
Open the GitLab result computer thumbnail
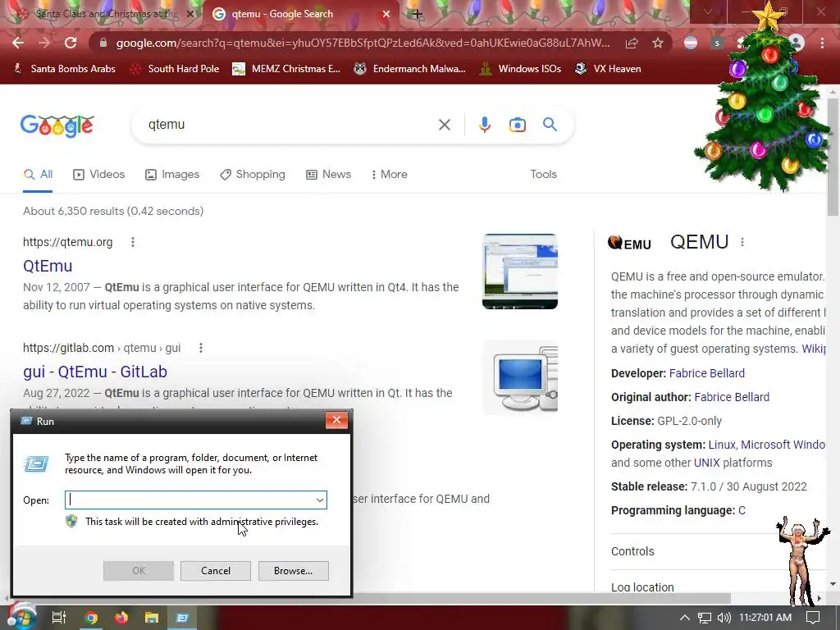pos(519,377)
